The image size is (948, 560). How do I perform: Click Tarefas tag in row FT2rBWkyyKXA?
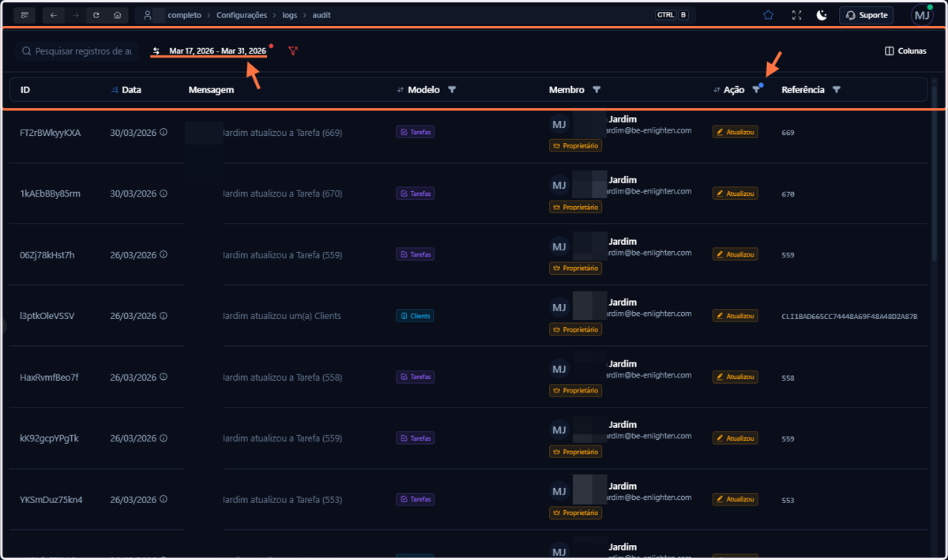click(415, 133)
